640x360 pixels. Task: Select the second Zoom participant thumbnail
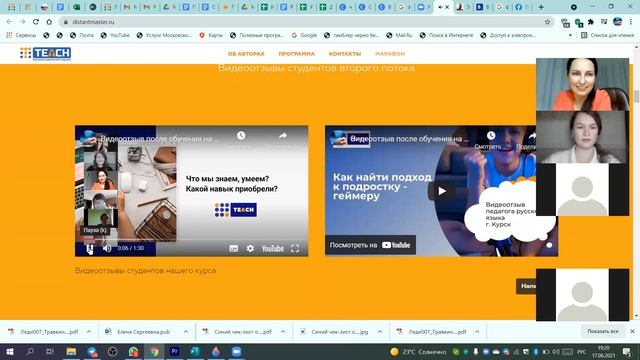tap(582, 137)
